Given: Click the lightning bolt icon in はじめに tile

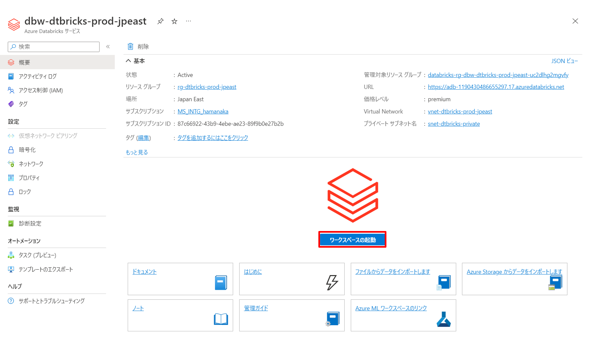Looking at the screenshot, I should 332,282.
